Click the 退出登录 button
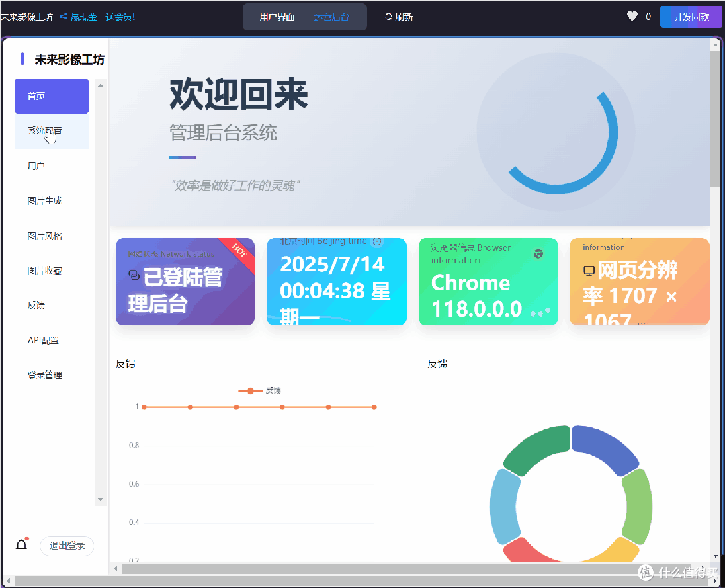Image resolution: width=725 pixels, height=588 pixels. (67, 546)
